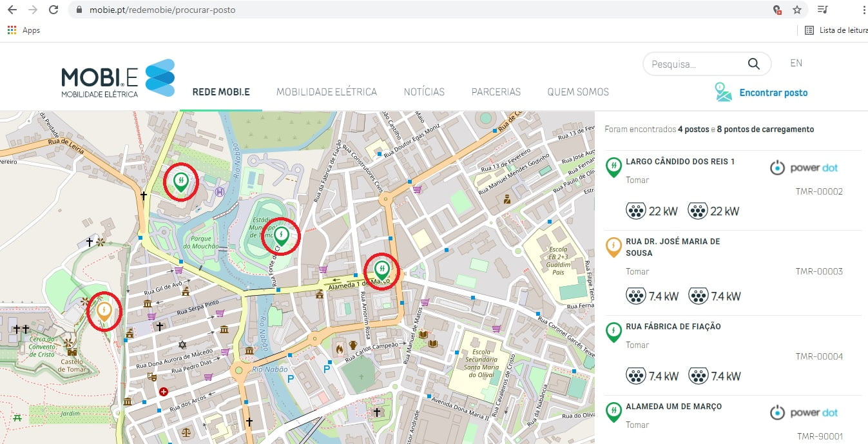Screen dimensions: 868x444
Task: Click the TMR-00002 station code
Action: click(819, 191)
